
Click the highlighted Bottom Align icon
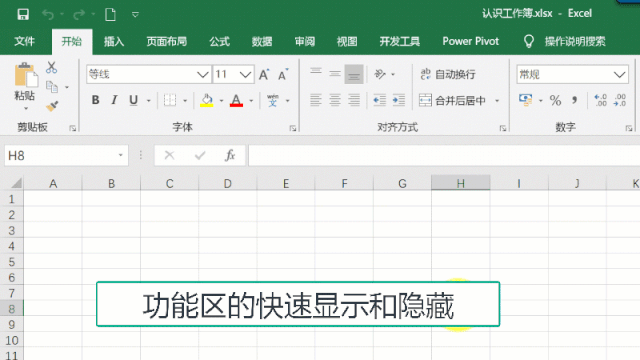coord(354,74)
